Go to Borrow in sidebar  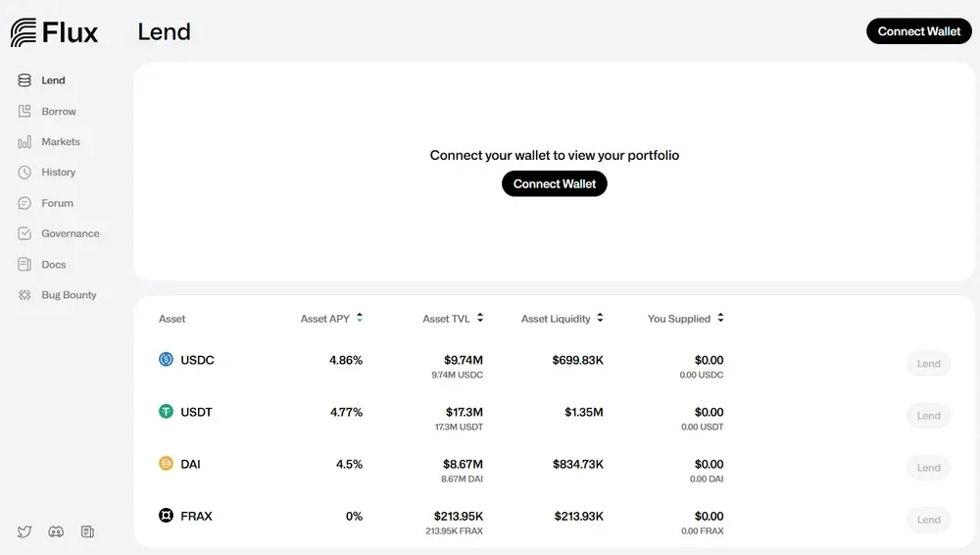point(59,112)
